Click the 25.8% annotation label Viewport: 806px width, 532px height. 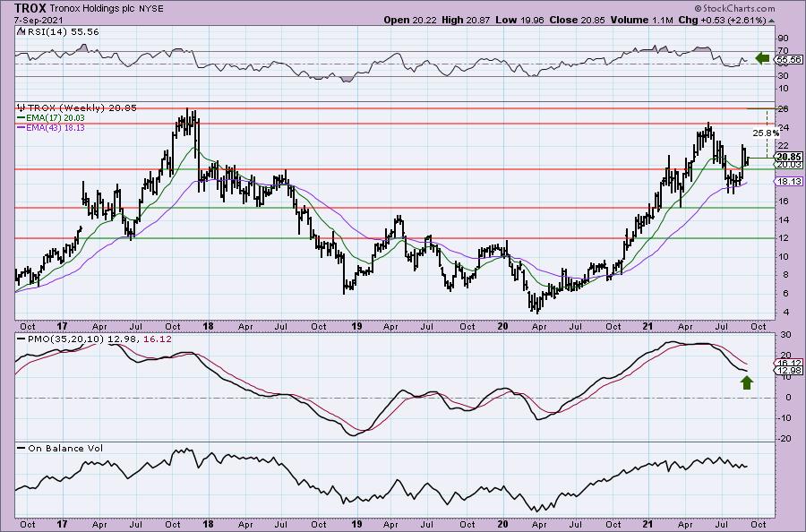click(766, 133)
